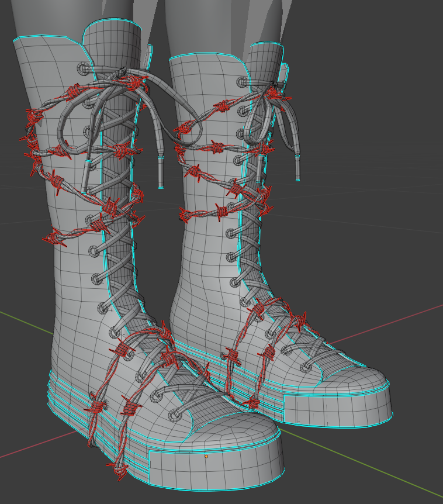Select the rear boot's rounded toe cap
This screenshot has height=504, width=443.
tap(354, 382)
